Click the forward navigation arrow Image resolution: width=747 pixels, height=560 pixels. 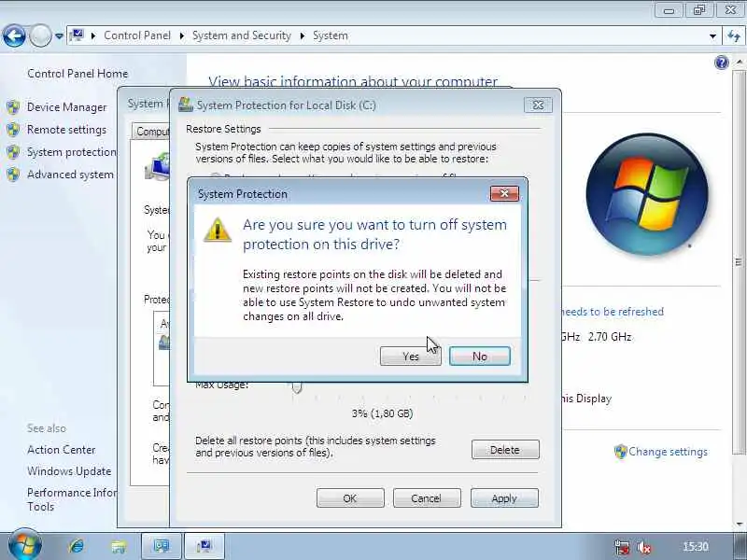pyautogui.click(x=40, y=35)
